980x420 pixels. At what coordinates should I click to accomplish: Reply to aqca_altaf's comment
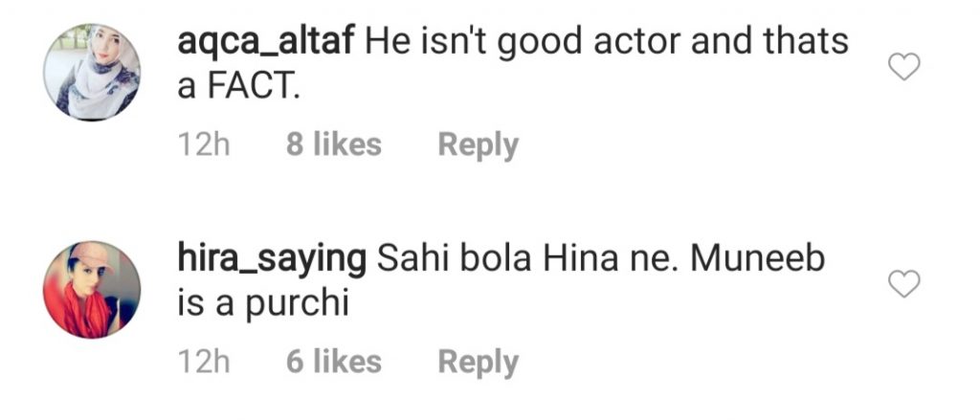click(479, 145)
